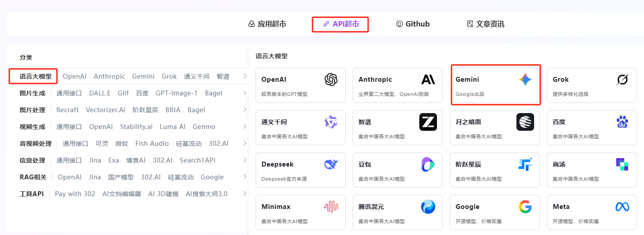Click the 商汤 logo icon
Screen dimensions: 644x235
click(x=622, y=164)
